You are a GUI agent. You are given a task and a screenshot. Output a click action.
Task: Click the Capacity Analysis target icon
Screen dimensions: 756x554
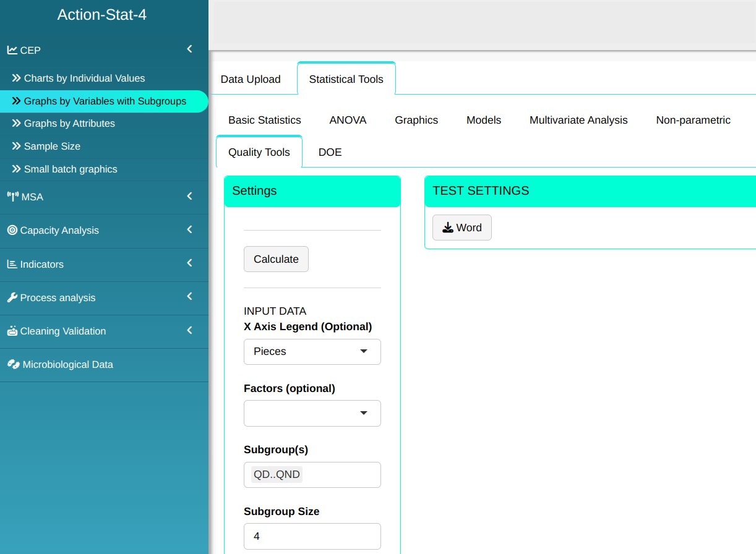point(12,230)
